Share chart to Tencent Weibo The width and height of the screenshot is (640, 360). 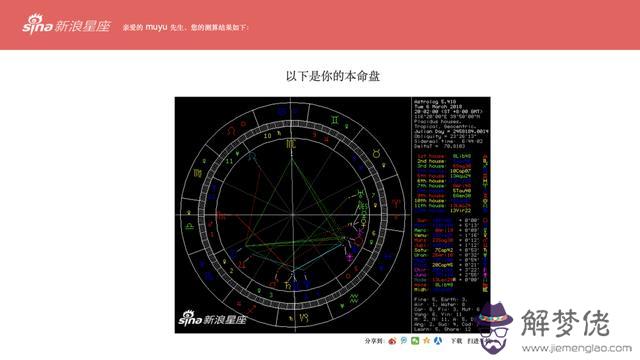(404, 340)
